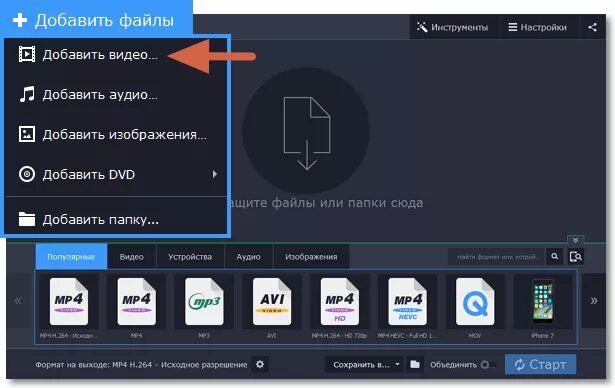Switch to the Видео tab
The image size is (615, 388).
(131, 257)
